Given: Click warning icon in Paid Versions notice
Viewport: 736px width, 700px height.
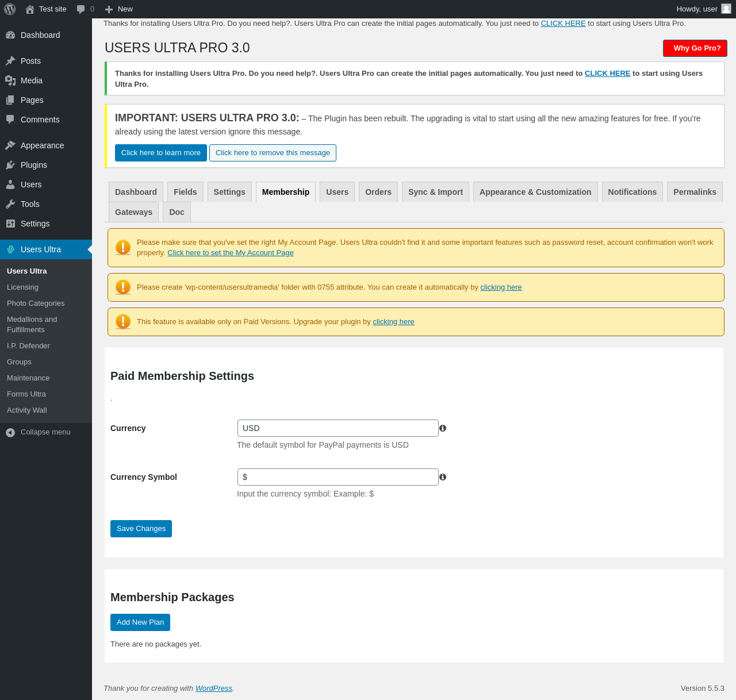Looking at the screenshot, I should coord(123,322).
